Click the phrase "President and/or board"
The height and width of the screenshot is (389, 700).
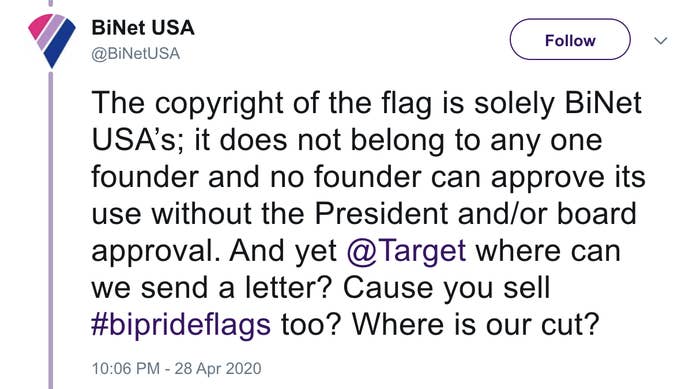coord(475,213)
